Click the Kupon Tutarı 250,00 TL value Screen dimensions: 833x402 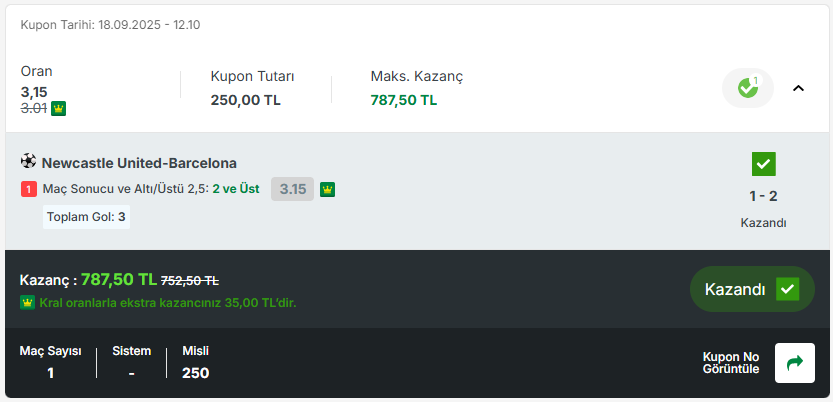tap(245, 100)
